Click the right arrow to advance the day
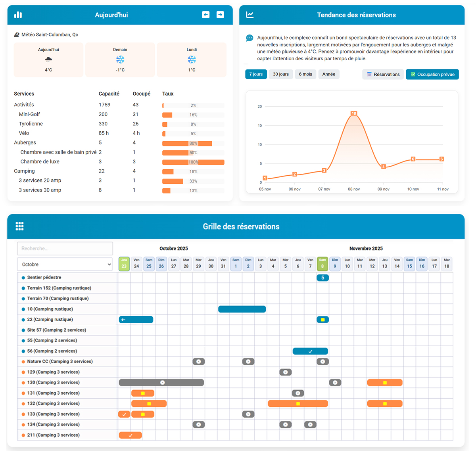 [220, 14]
